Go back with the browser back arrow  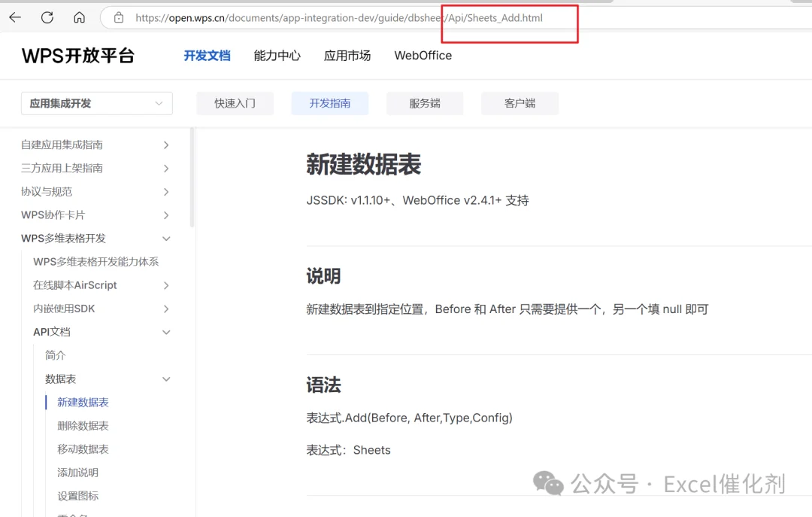tap(15, 17)
